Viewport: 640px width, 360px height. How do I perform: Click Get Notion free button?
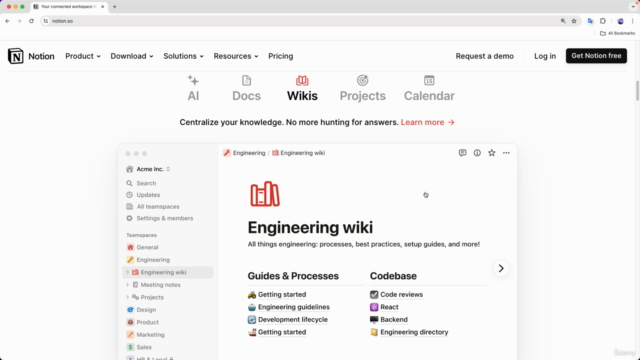click(x=596, y=56)
